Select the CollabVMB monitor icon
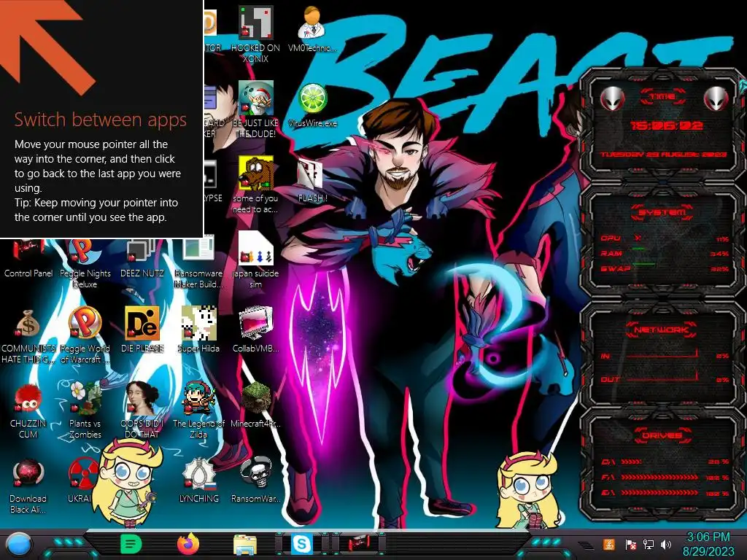 pos(256,330)
